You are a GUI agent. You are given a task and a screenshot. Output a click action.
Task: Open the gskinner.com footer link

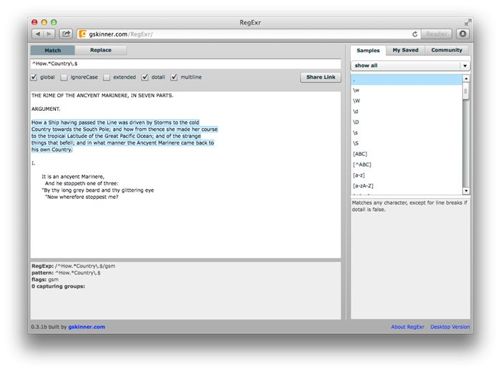87,327
